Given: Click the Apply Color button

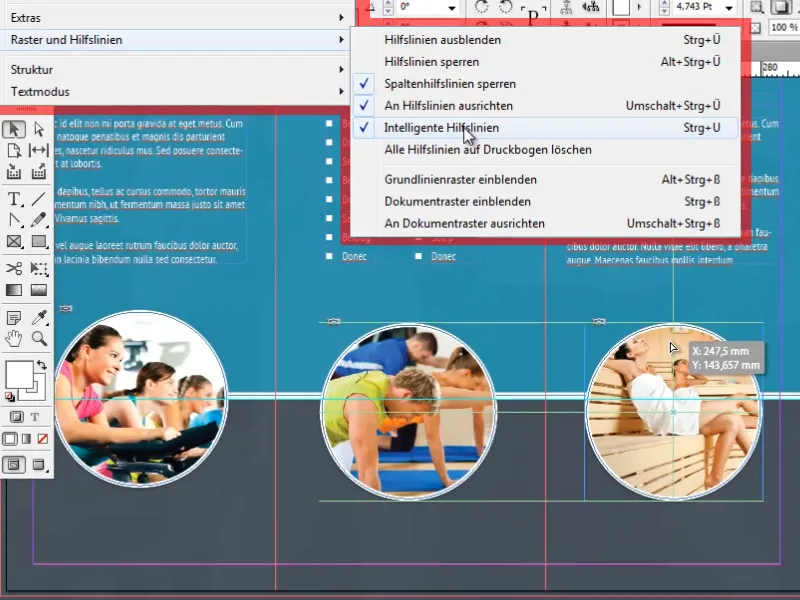Looking at the screenshot, I should tap(10, 439).
